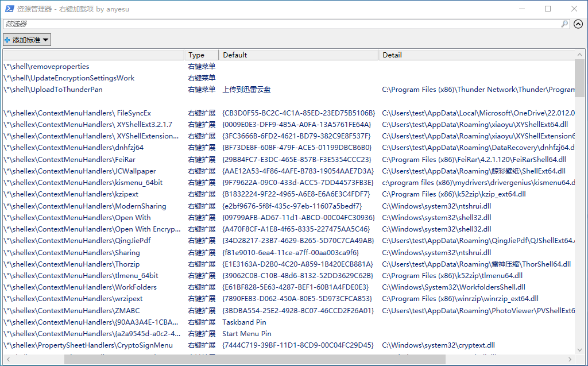The width and height of the screenshot is (588, 366).
Task: Select the FileSyncEx context menu handler row
Action: pos(289,113)
